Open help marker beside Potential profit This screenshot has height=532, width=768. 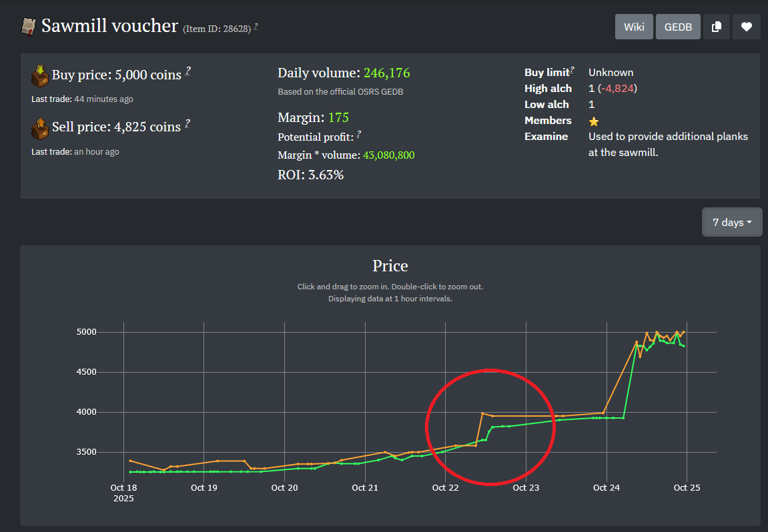tap(358, 135)
